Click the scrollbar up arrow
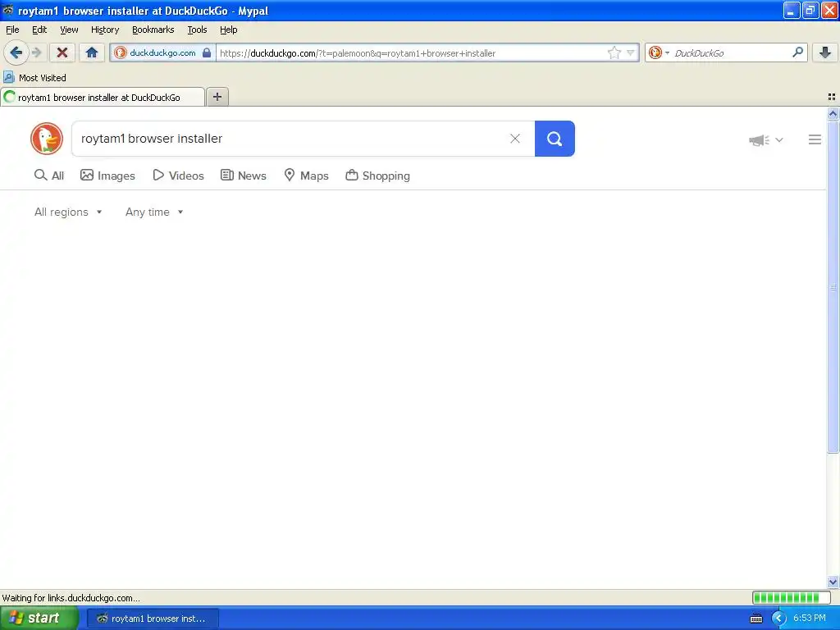Screen dimensions: 840x630 [x=833, y=113]
